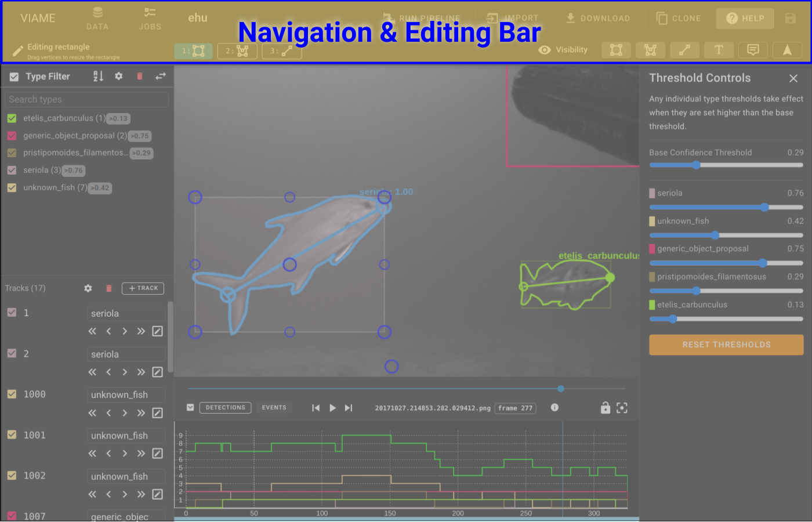Open track 1001 unknown_fish type dropdown
The width and height of the screenshot is (812, 522).
(x=126, y=436)
